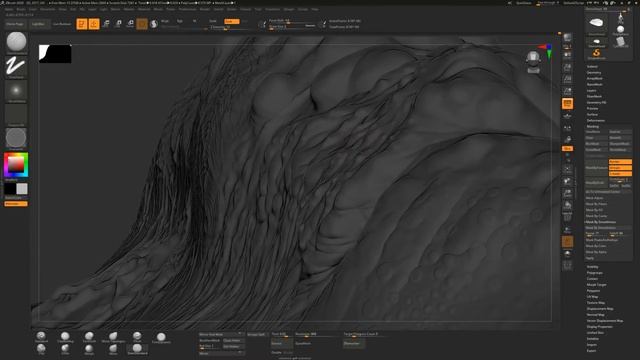This screenshot has height=360, width=640.
Task: Open the current brush thumbnail picker
Action: [16, 42]
